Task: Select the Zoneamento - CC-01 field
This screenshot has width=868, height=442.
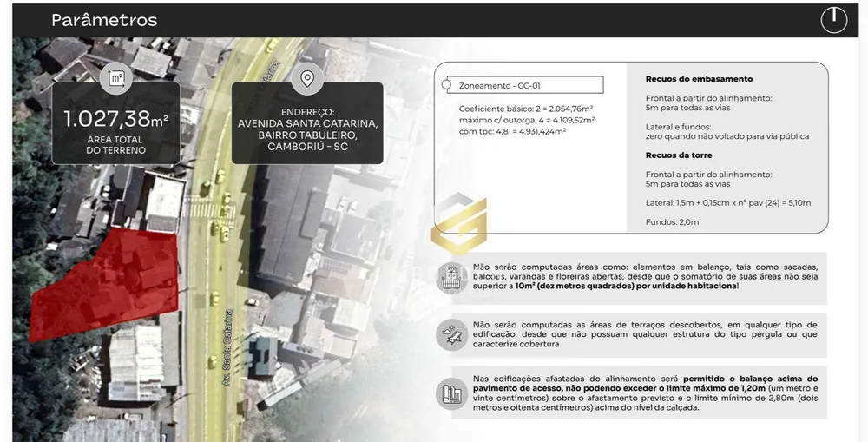Action: click(x=525, y=85)
